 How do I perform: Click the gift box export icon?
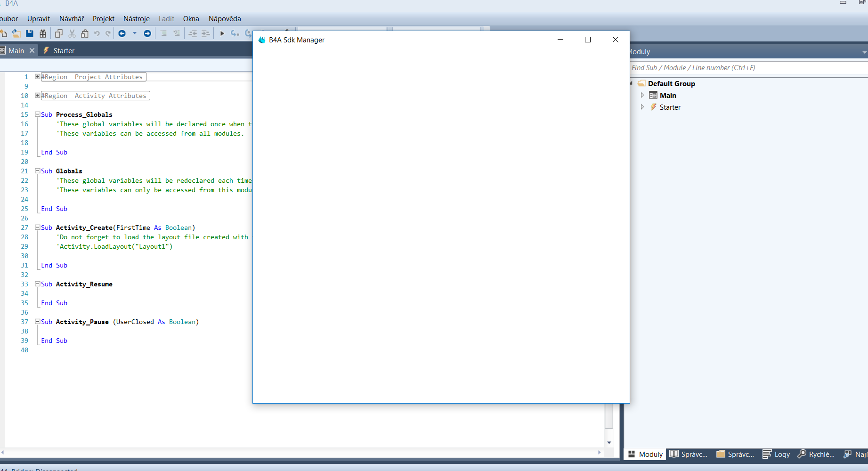tap(43, 33)
